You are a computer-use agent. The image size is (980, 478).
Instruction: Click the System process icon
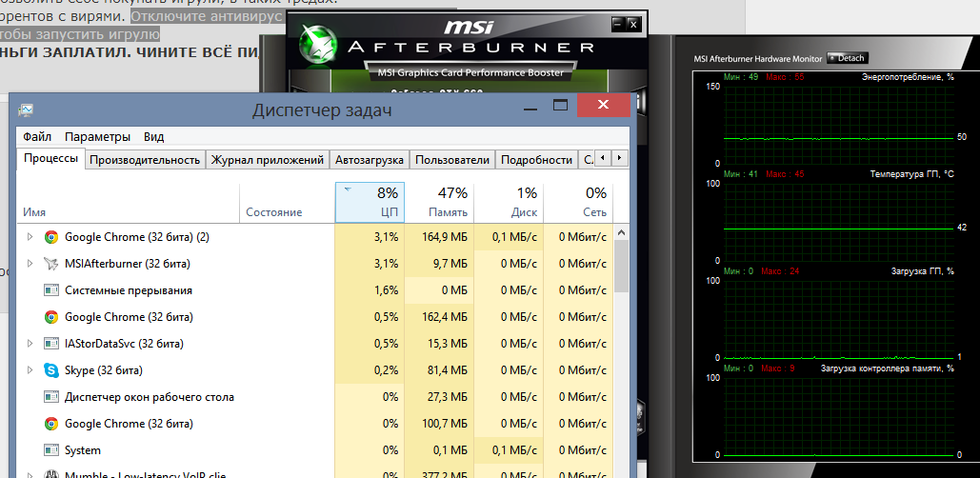point(51,450)
